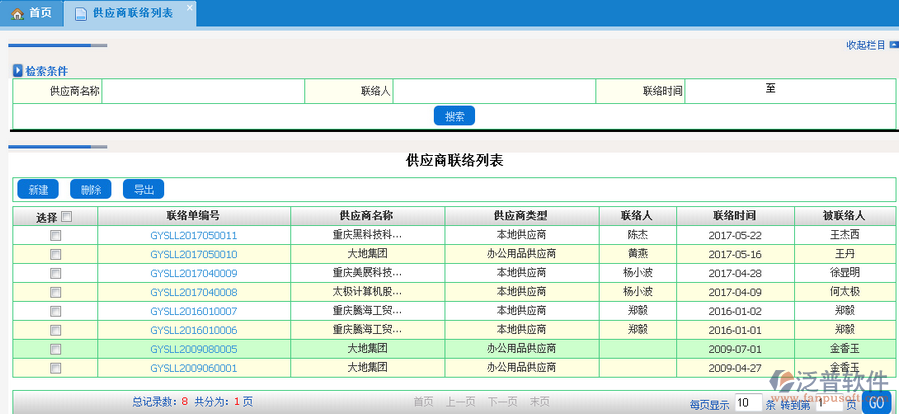Open record link GYSLL2009080005
The height and width of the screenshot is (414, 899).
point(194,349)
